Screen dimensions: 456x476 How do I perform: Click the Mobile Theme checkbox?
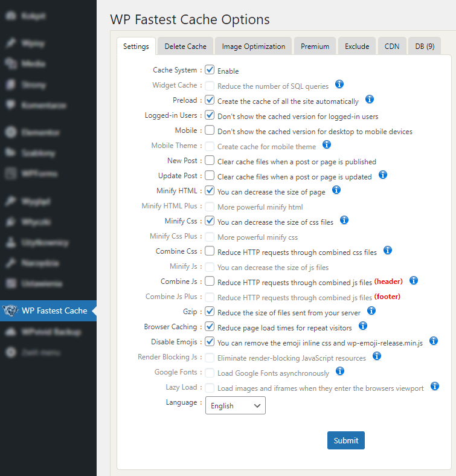(210, 146)
